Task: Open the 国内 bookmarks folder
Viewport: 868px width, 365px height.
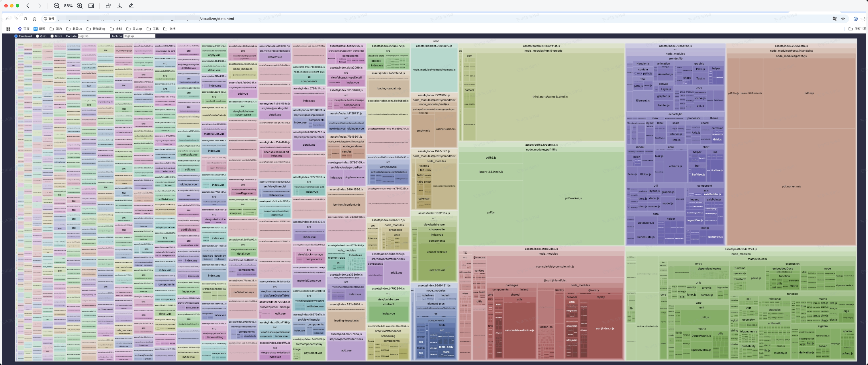Action: pyautogui.click(x=56, y=29)
